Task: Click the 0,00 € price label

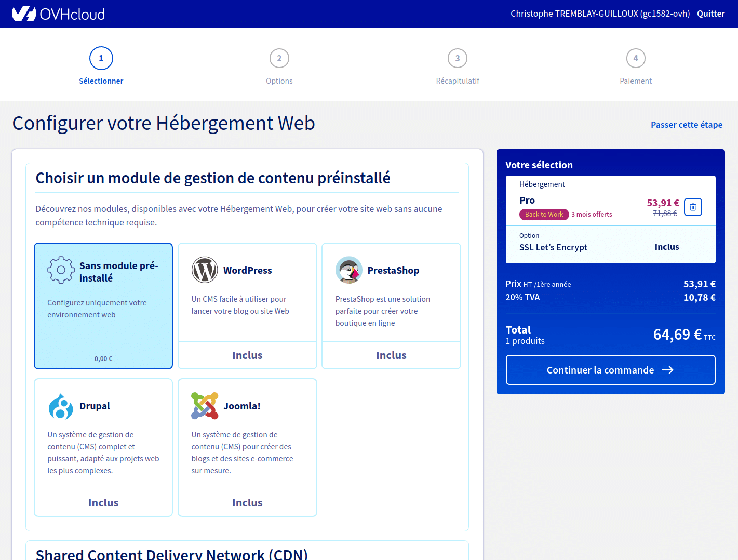Action: point(103,358)
